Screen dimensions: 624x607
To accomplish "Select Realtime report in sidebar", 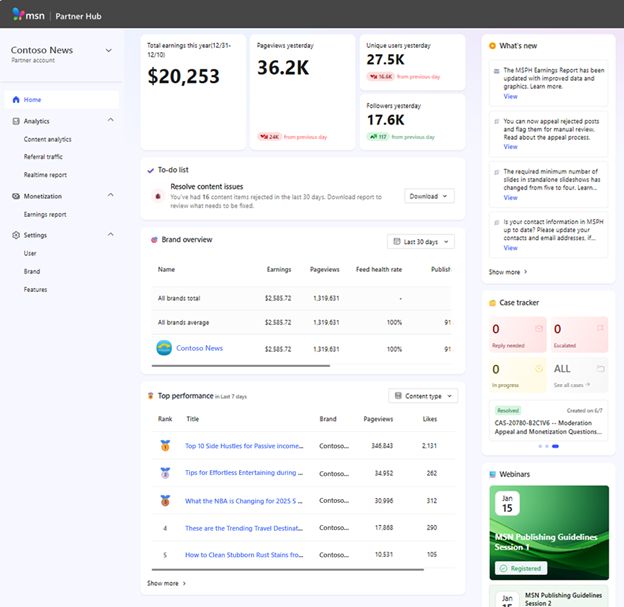I will [45, 174].
